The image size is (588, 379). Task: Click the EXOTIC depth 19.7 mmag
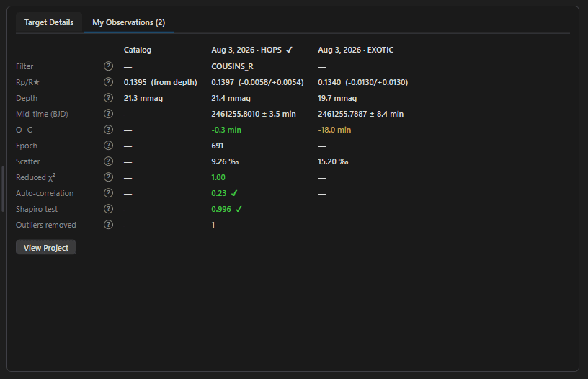tap(337, 98)
